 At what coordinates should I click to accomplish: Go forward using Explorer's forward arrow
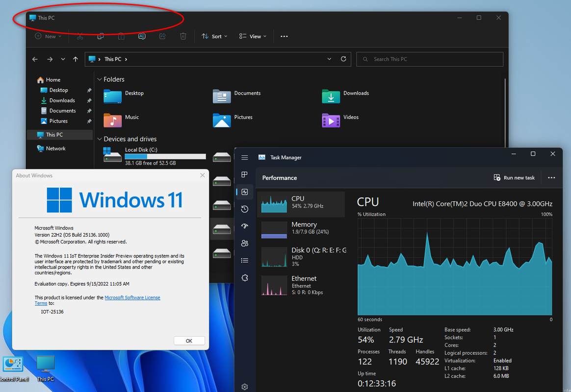50,59
